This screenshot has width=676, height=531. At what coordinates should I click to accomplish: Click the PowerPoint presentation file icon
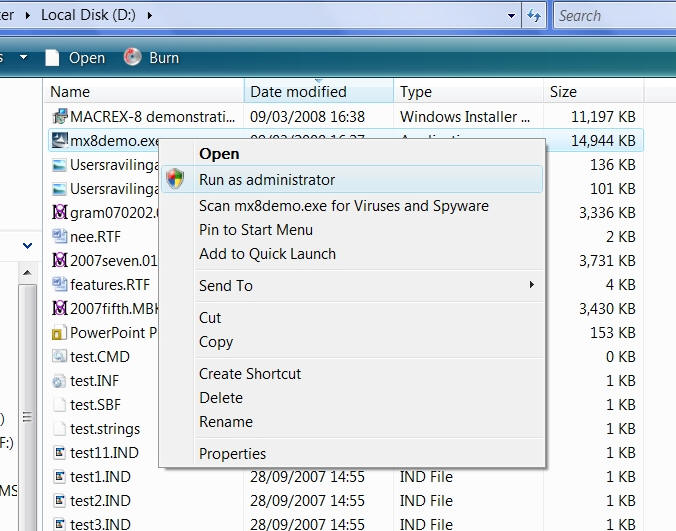click(x=59, y=333)
